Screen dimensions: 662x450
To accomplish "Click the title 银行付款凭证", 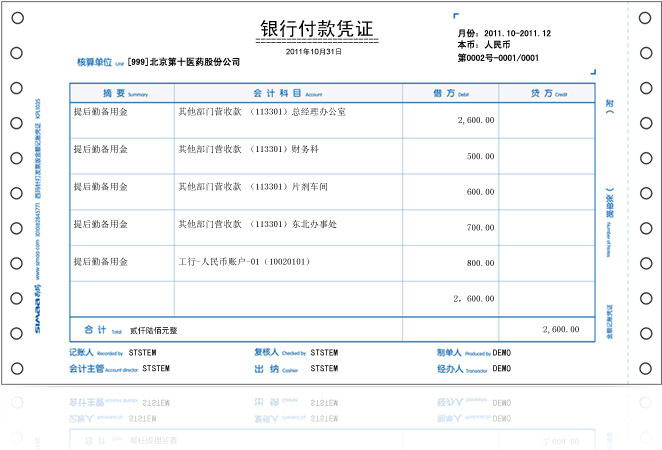I will pos(317,29).
